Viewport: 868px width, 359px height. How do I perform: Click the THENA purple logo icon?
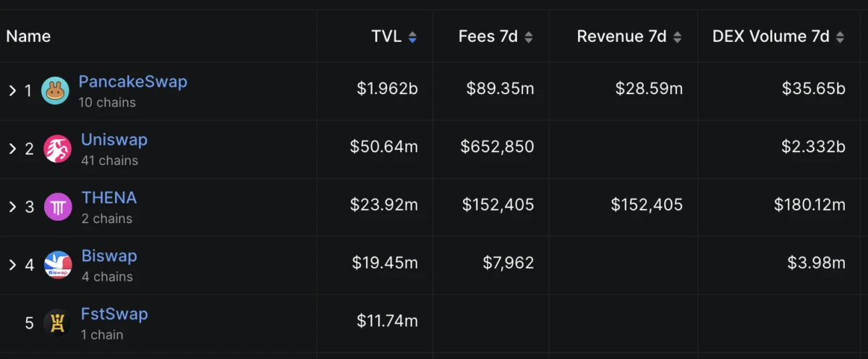coord(58,207)
